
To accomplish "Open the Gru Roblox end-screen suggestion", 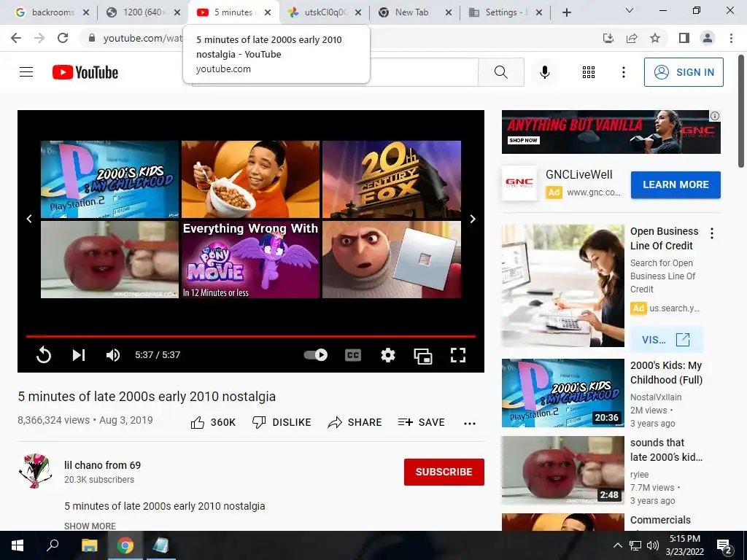I will 392,260.
